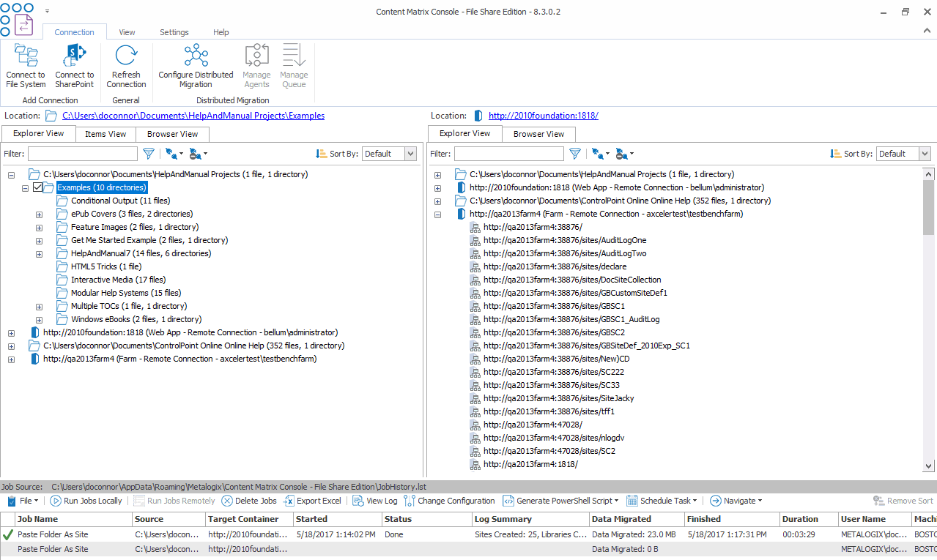
Task: Select the Connect to File System tool
Action: [26, 66]
